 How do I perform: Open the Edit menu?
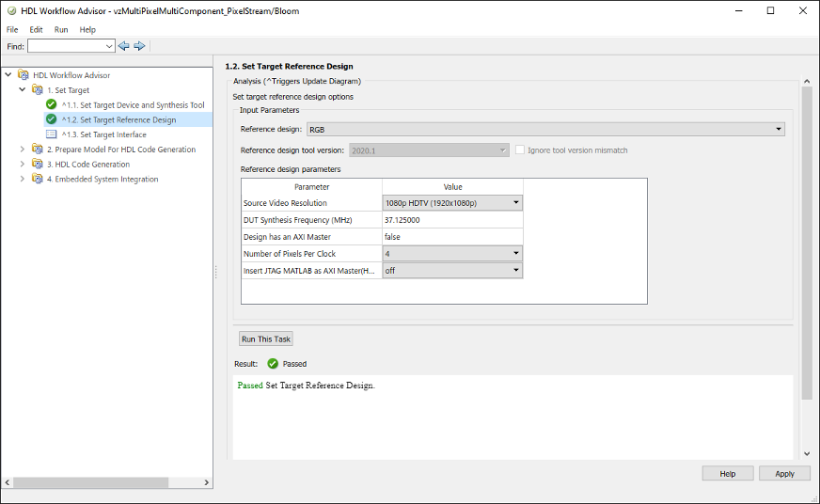[36, 30]
